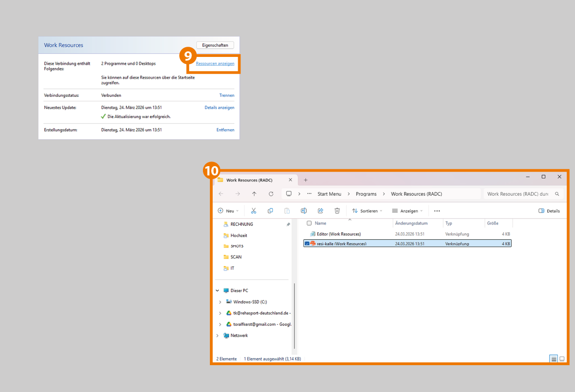Toggle the select-all checkbox beside Name
This screenshot has width=575, height=392.
coord(309,223)
